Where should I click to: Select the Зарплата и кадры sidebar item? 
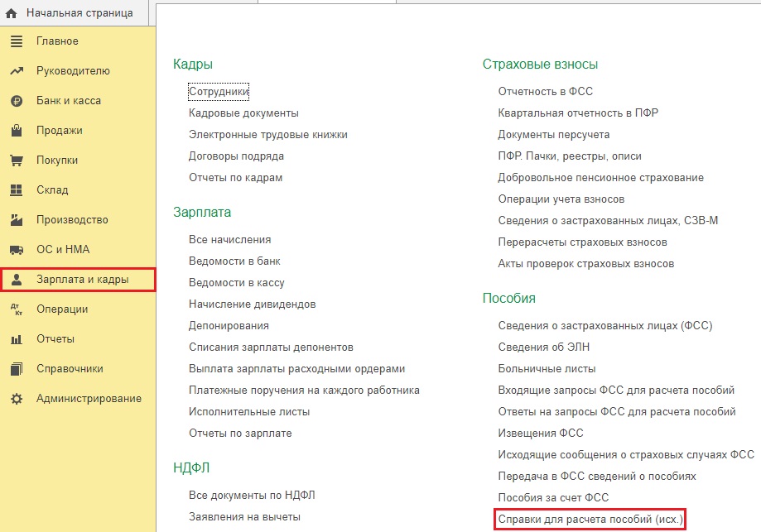pyautogui.click(x=82, y=280)
